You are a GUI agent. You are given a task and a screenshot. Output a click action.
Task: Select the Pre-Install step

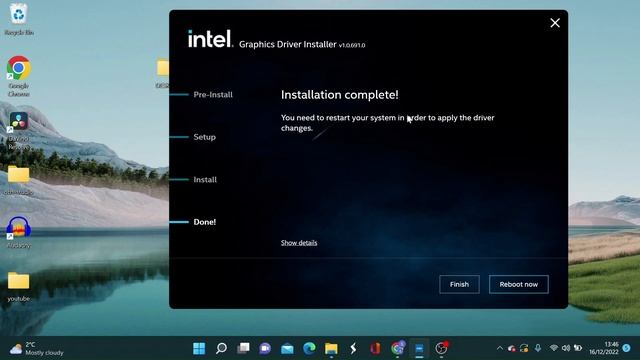[x=213, y=95]
